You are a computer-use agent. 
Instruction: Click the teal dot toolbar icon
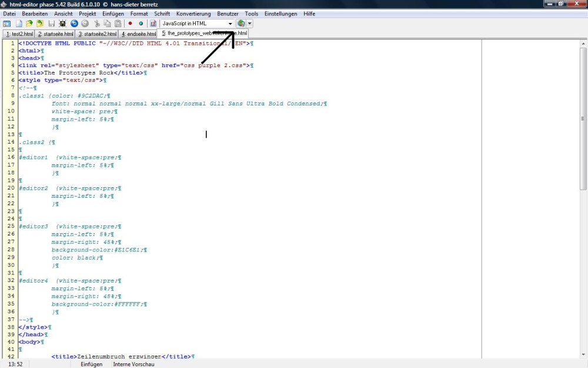[x=141, y=24]
